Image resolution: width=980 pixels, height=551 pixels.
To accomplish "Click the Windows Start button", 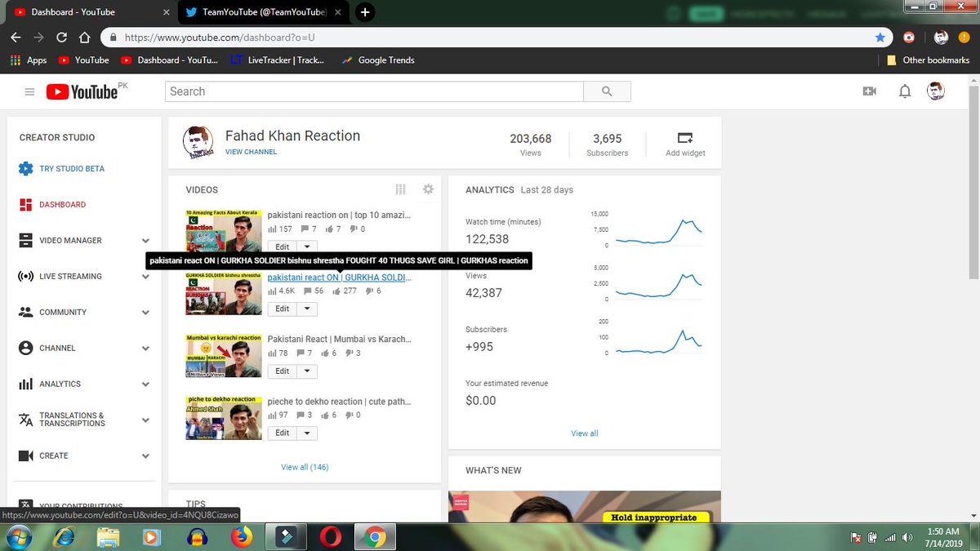I will click(18, 537).
